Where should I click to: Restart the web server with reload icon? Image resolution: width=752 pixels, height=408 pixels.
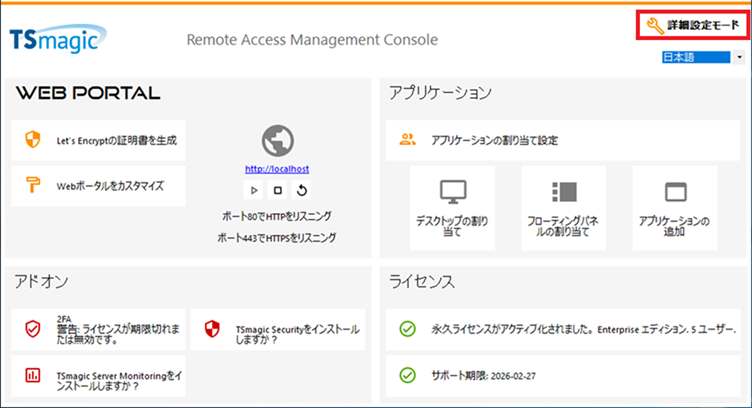[x=301, y=190]
